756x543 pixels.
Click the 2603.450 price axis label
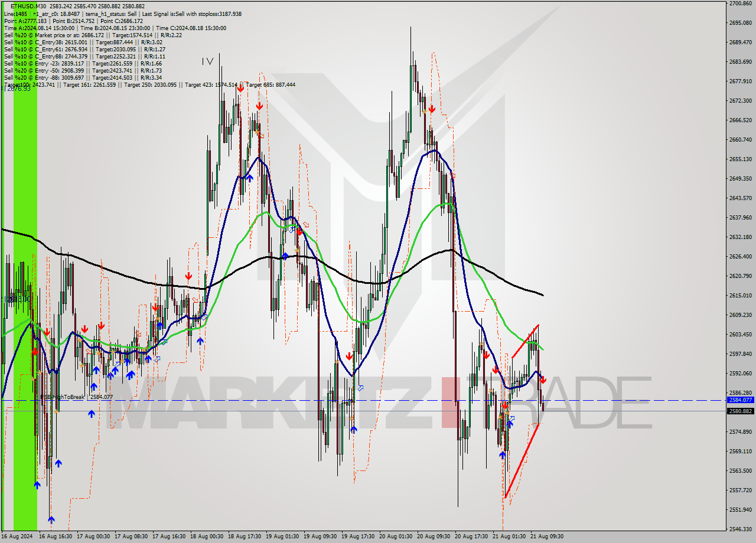740,335
